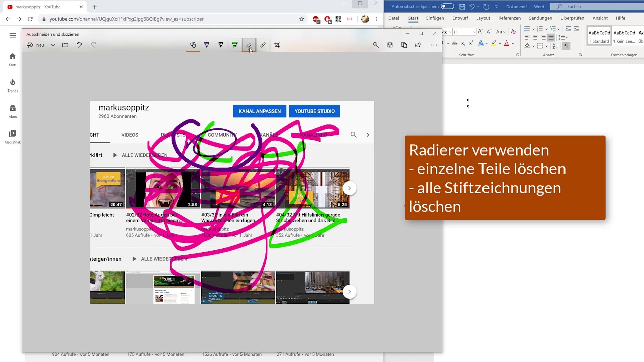Viewport: 644px width, 362px height.
Task: Open the Chrome three-dot menu
Action: [x=376, y=19]
